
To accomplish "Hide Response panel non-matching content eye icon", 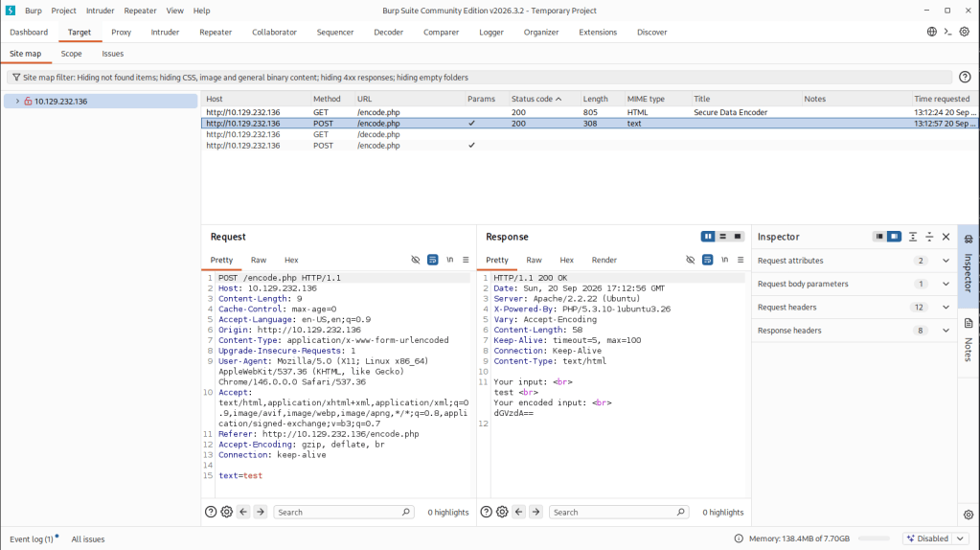I will (690, 260).
